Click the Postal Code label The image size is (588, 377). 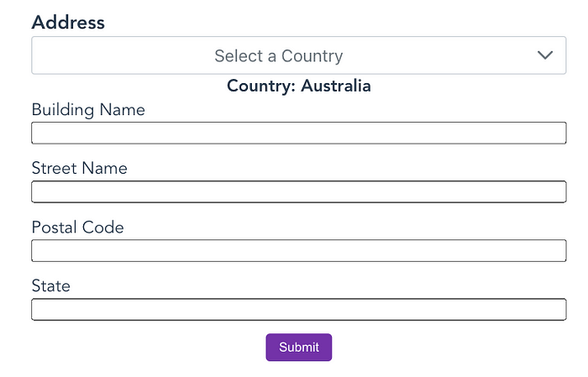[x=77, y=227]
